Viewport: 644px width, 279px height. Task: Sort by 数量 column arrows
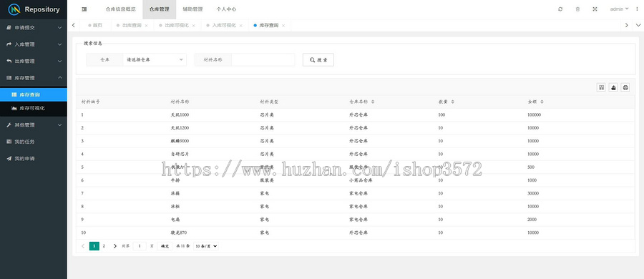pyautogui.click(x=453, y=102)
